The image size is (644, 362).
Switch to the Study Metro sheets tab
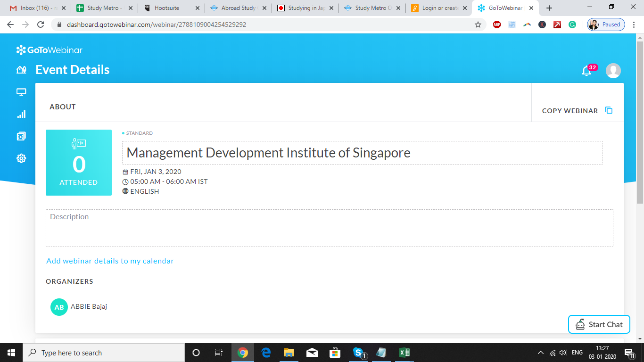click(x=105, y=8)
